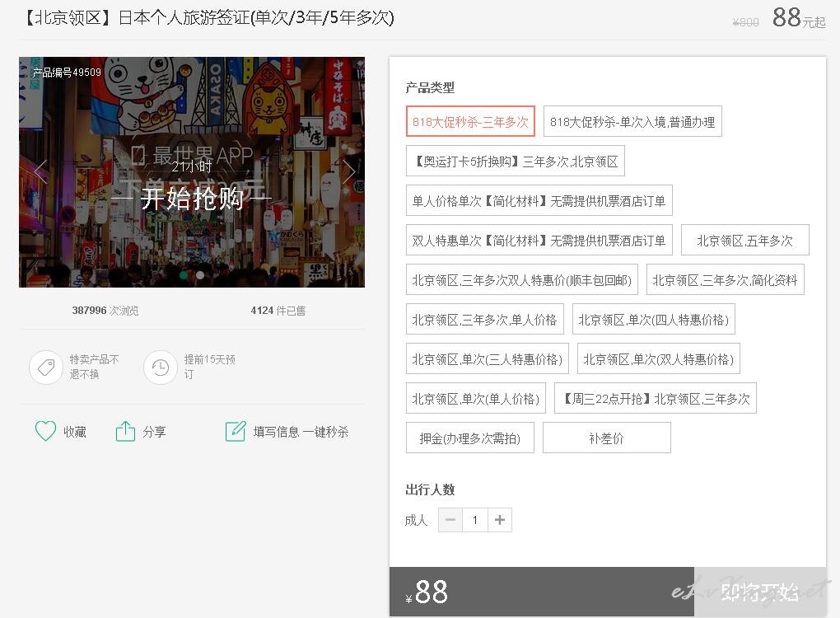Click the 88元起 price at top
The image size is (840, 618).
[799, 17]
